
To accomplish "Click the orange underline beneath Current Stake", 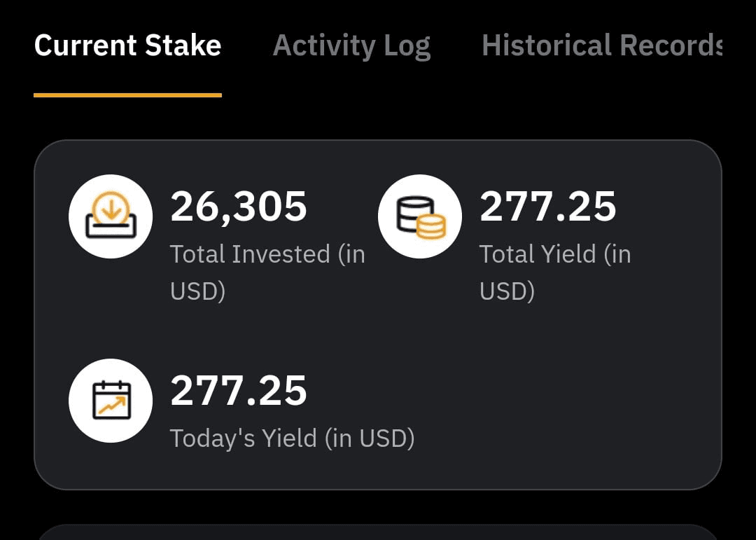I will pos(128,95).
